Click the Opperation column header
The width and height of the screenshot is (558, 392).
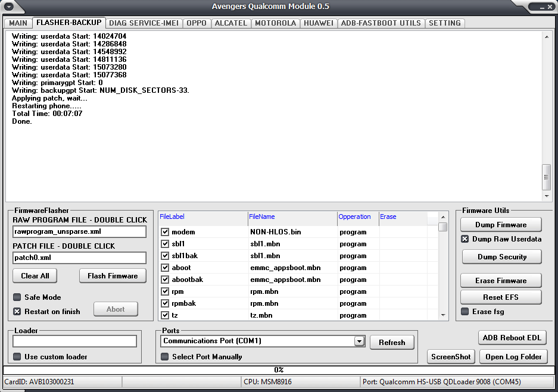pyautogui.click(x=358, y=217)
